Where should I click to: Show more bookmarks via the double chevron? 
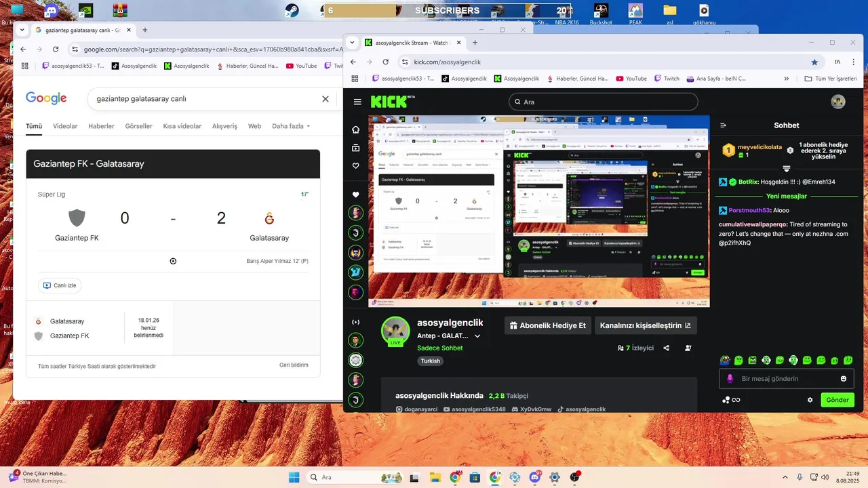787,79
